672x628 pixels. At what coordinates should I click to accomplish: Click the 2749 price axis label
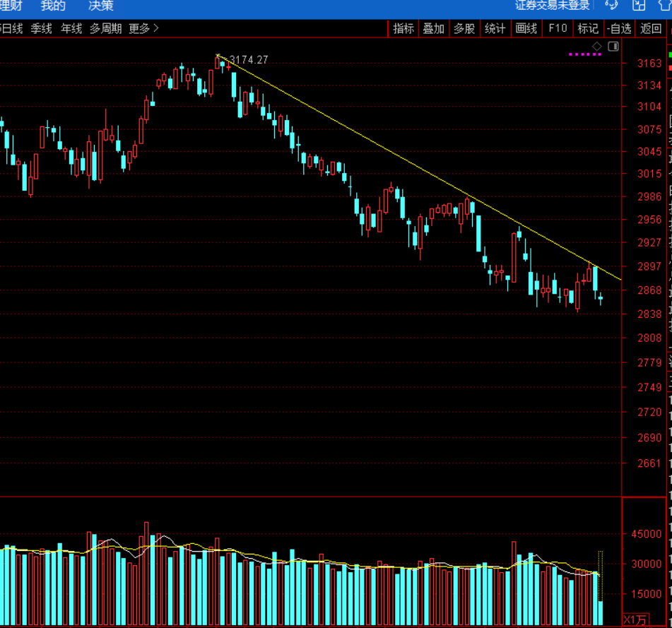pyautogui.click(x=649, y=387)
